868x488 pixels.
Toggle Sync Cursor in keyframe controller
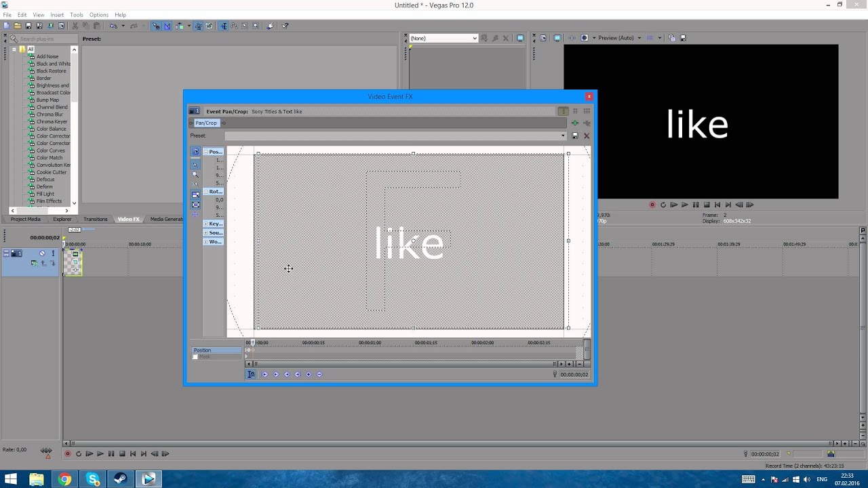coord(251,374)
